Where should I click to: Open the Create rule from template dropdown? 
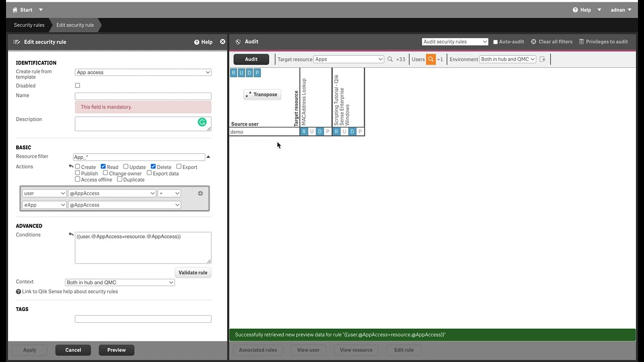tap(143, 72)
